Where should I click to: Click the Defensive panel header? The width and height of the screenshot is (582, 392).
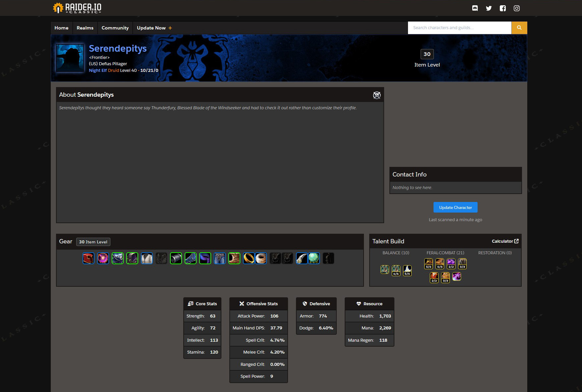[x=316, y=304]
